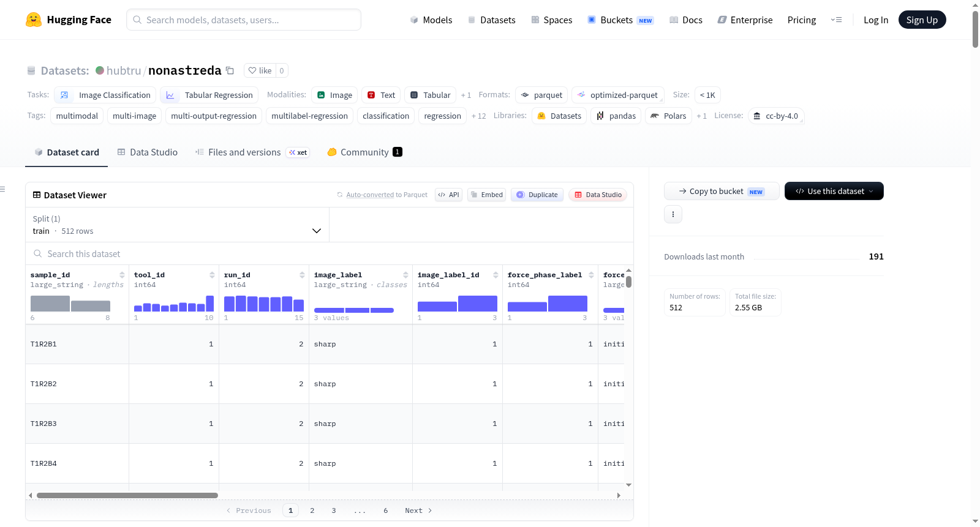Click the Tabular Regression task tag

point(209,95)
